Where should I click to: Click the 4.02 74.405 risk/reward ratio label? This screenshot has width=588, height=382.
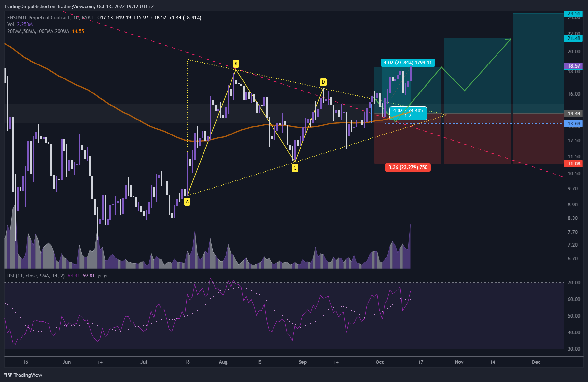click(x=408, y=113)
